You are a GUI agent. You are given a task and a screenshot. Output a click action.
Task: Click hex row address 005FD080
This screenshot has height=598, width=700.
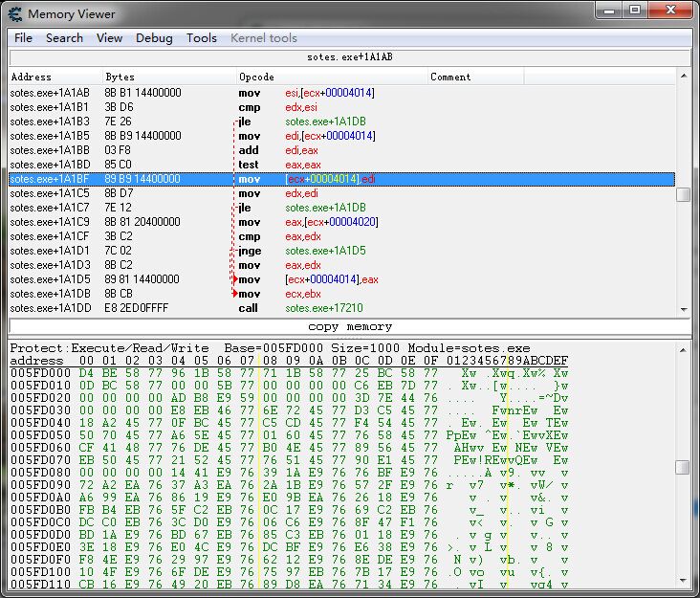[36, 472]
